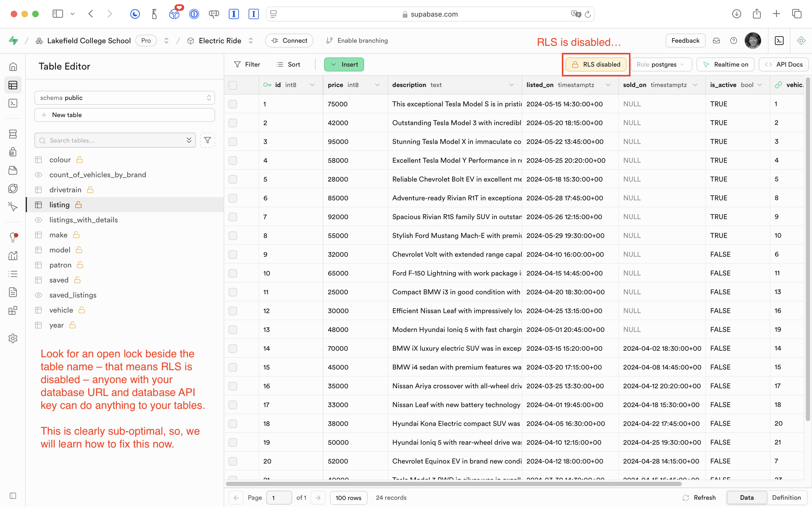Check the checkbox for row id 5
This screenshot has height=507, width=812.
233,179
